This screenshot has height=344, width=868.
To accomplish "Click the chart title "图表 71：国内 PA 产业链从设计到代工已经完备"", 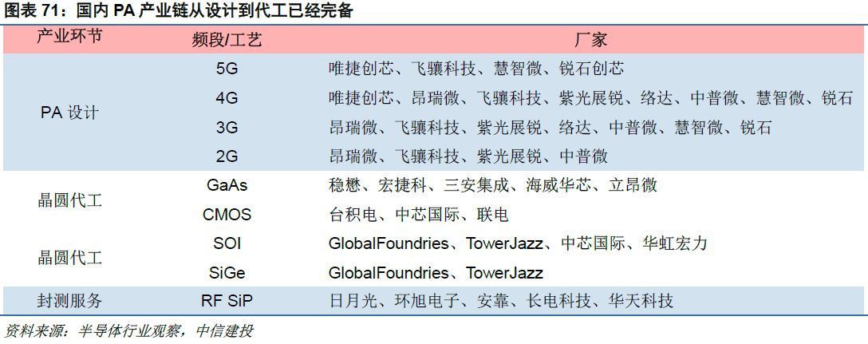I will pyautogui.click(x=178, y=12).
